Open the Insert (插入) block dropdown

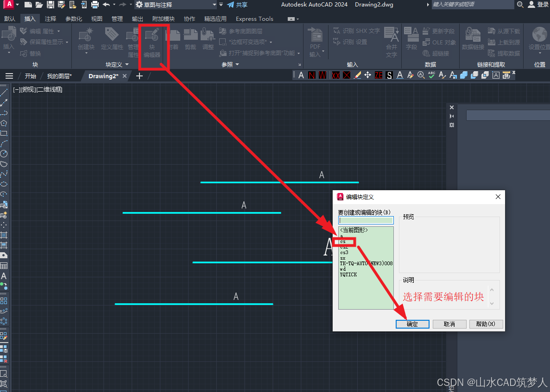click(x=8, y=53)
